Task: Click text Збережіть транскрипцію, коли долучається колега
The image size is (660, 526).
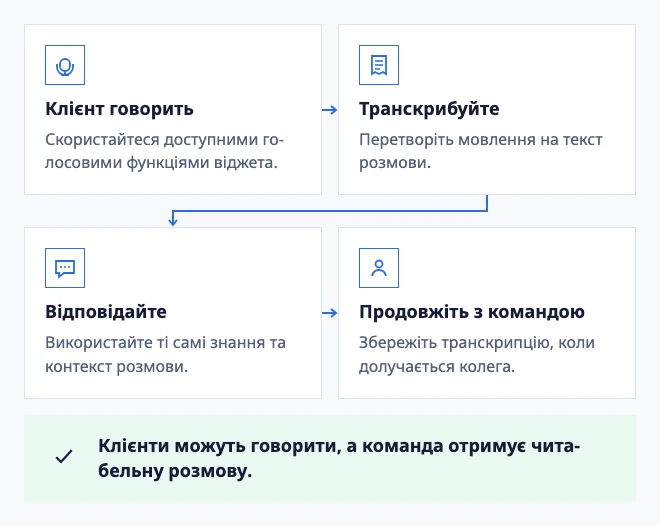Action: pyautogui.click(x=477, y=354)
